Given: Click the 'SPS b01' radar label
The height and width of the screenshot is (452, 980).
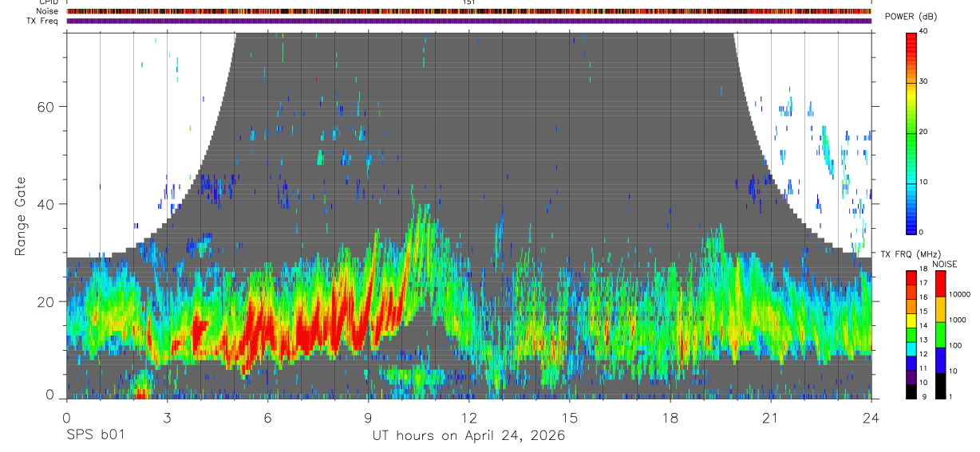Looking at the screenshot, I should pos(94,436).
